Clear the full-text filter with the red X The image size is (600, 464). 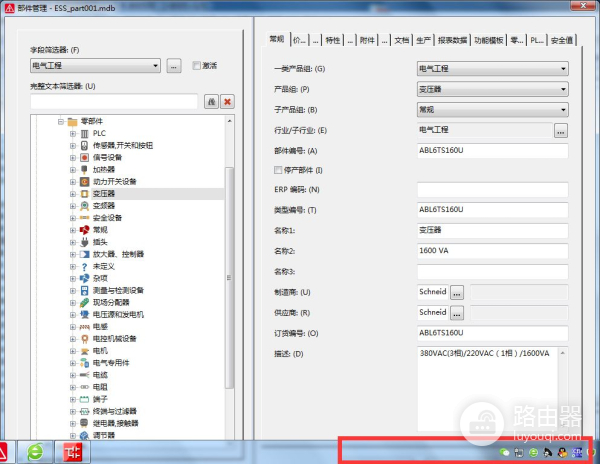(x=227, y=102)
